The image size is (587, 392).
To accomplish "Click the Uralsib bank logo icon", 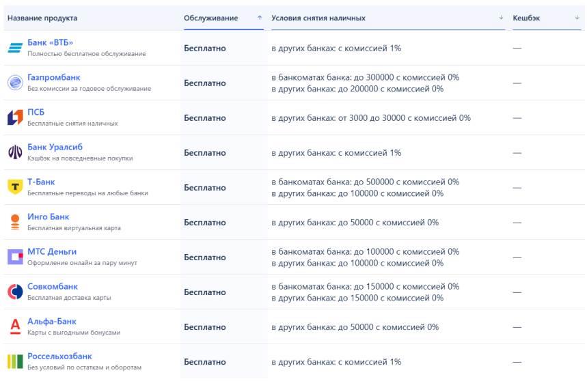I will 15,152.
